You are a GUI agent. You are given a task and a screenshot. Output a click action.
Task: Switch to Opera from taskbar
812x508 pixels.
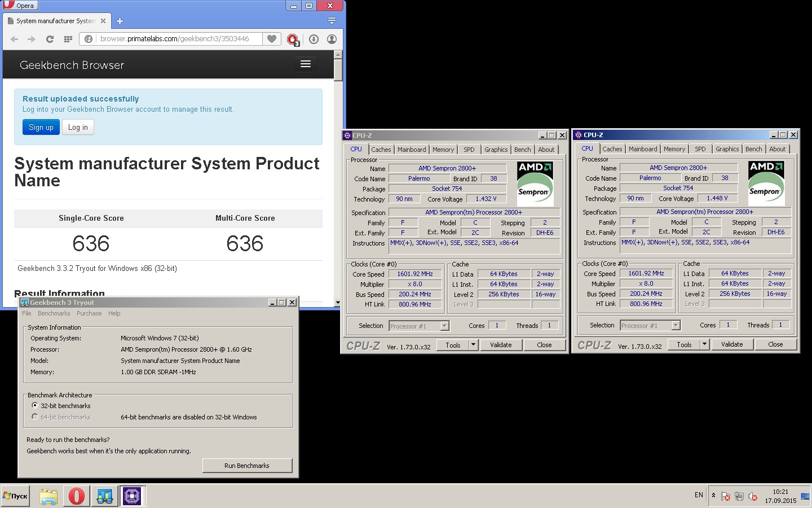coord(76,496)
